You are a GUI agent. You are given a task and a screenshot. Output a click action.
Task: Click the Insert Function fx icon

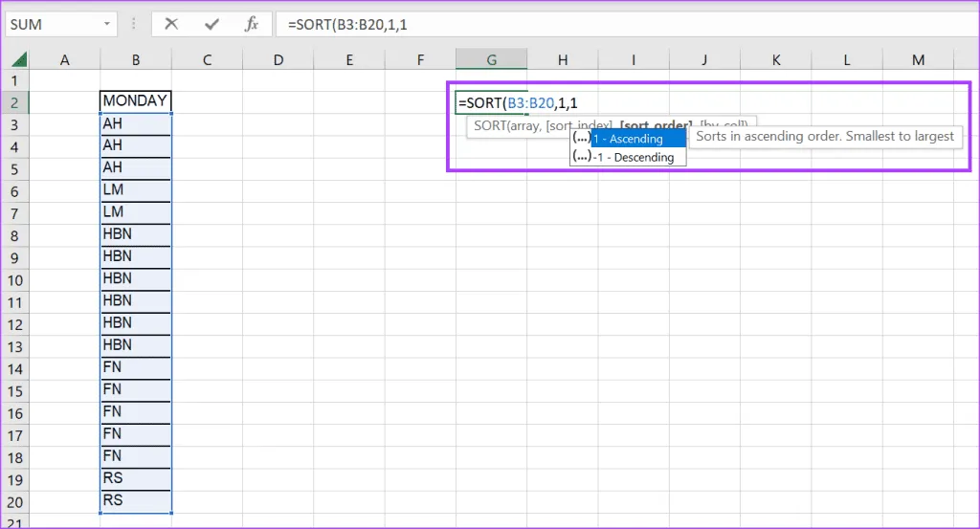[x=252, y=25]
